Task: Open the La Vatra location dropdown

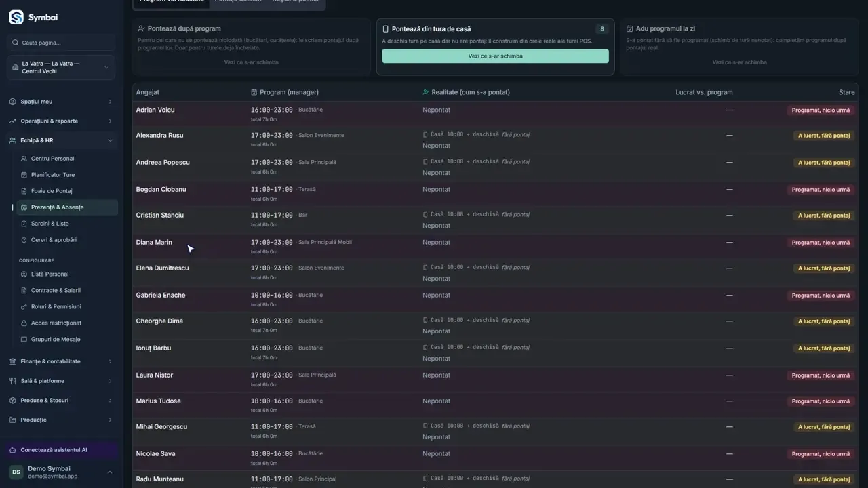Action: [x=61, y=68]
